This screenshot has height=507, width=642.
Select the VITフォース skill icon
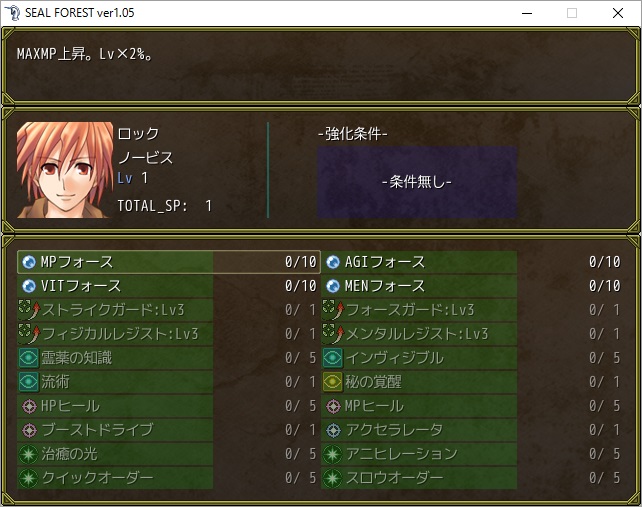click(x=29, y=286)
